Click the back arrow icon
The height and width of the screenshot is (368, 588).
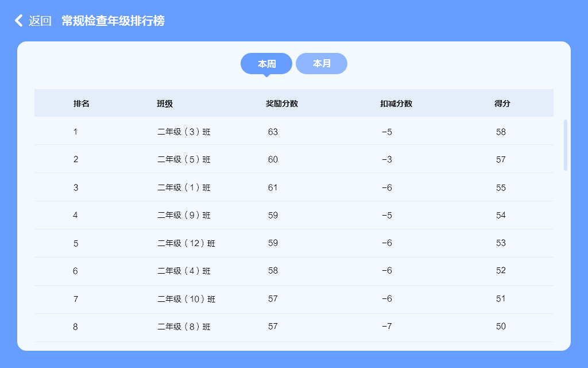coord(19,21)
